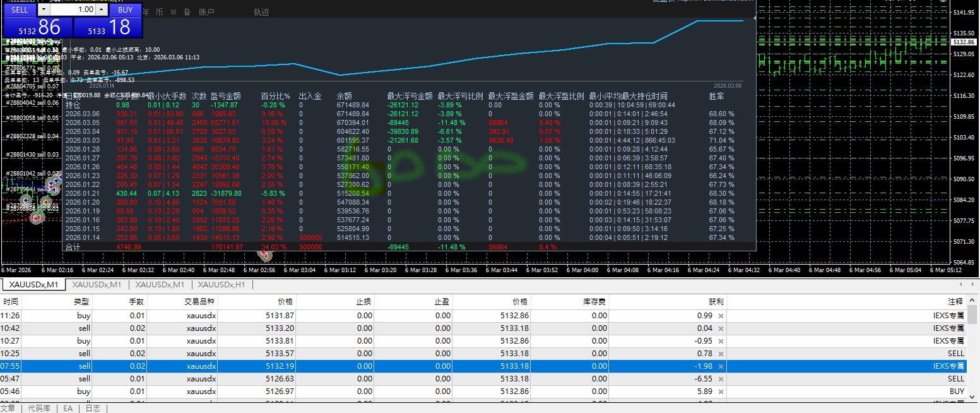Click the BUY one-click trading button
Screen dimensions: 980x413
[126, 9]
